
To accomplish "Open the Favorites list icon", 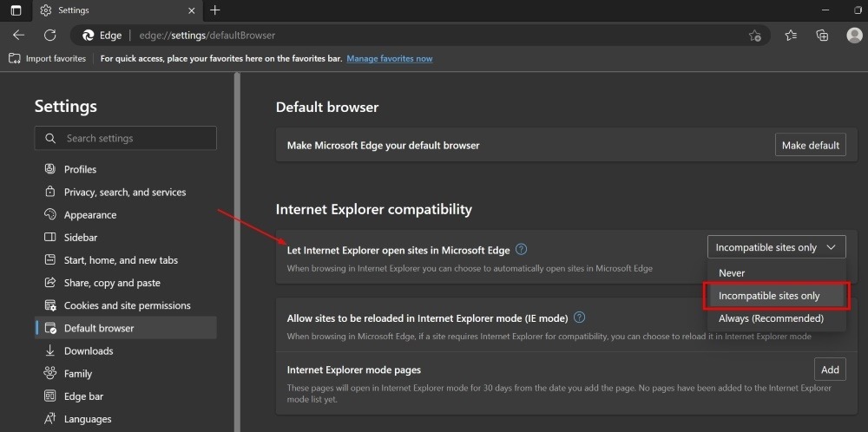I will (791, 36).
